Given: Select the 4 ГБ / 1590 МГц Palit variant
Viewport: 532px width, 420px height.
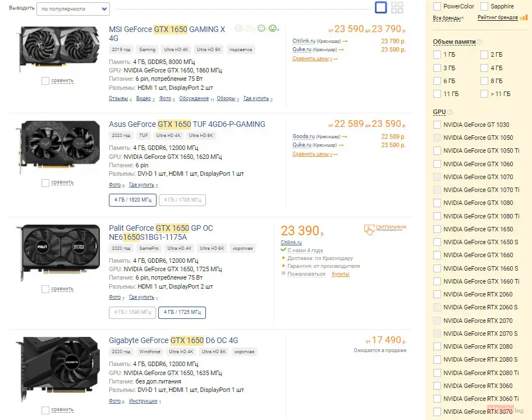Looking at the screenshot, I should [x=132, y=312].
